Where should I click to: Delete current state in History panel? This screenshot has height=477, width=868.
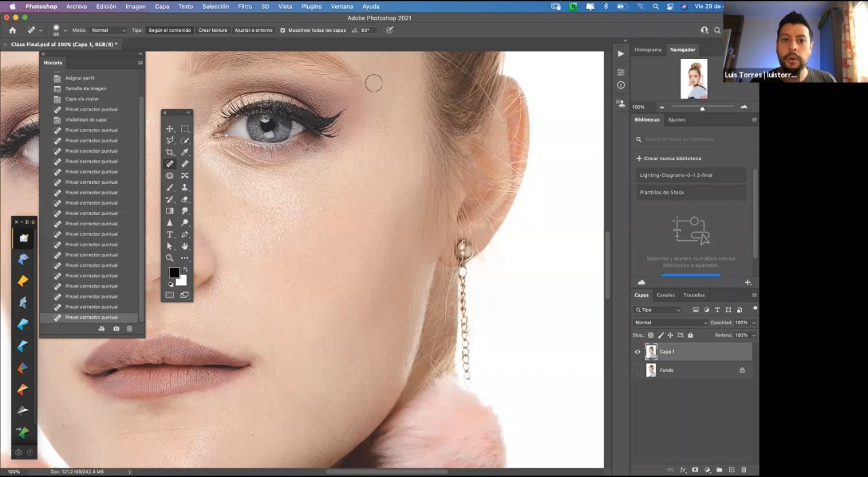pos(130,329)
